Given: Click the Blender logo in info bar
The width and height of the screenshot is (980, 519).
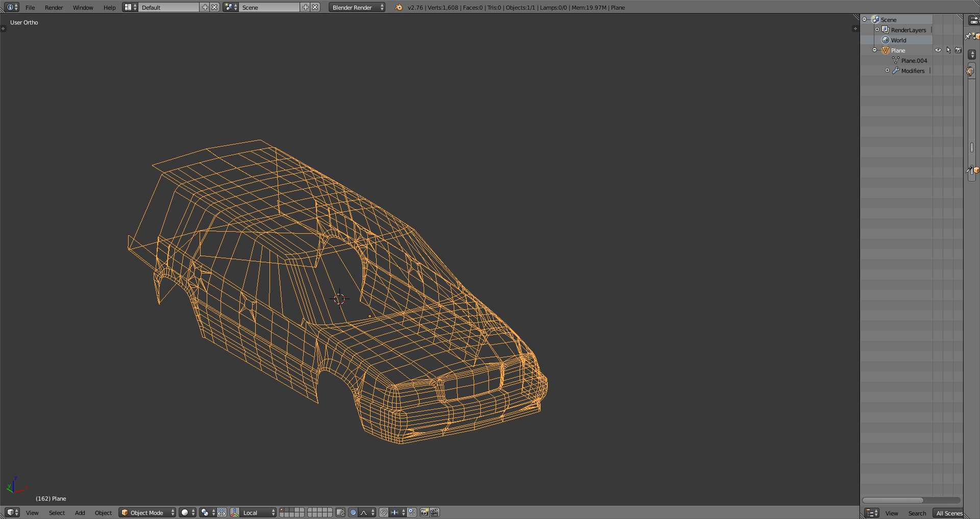Looking at the screenshot, I should pos(399,8).
